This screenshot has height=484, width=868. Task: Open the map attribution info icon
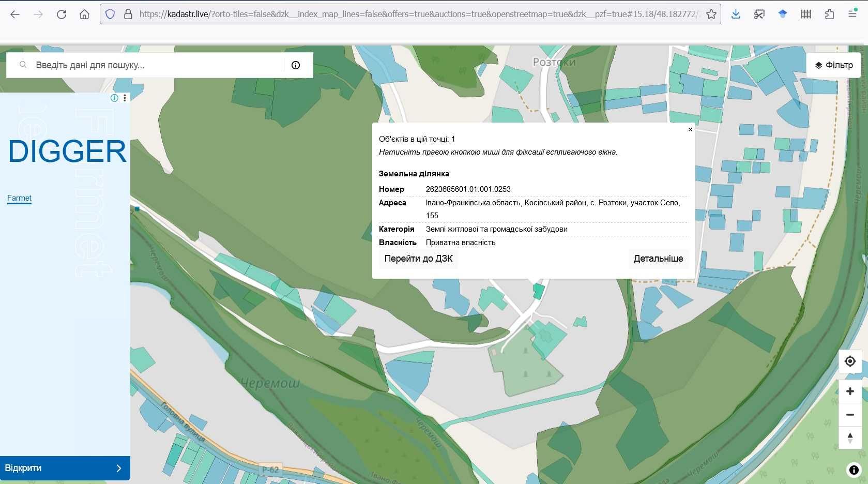pos(854,470)
